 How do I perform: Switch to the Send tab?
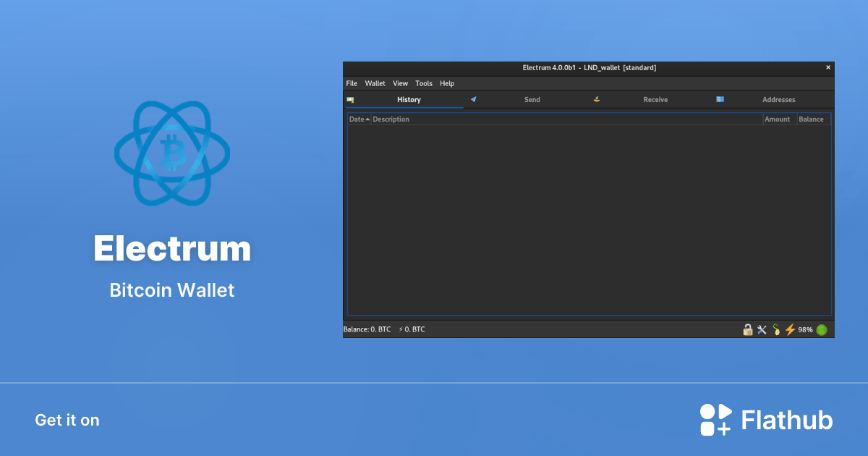[x=527, y=99]
